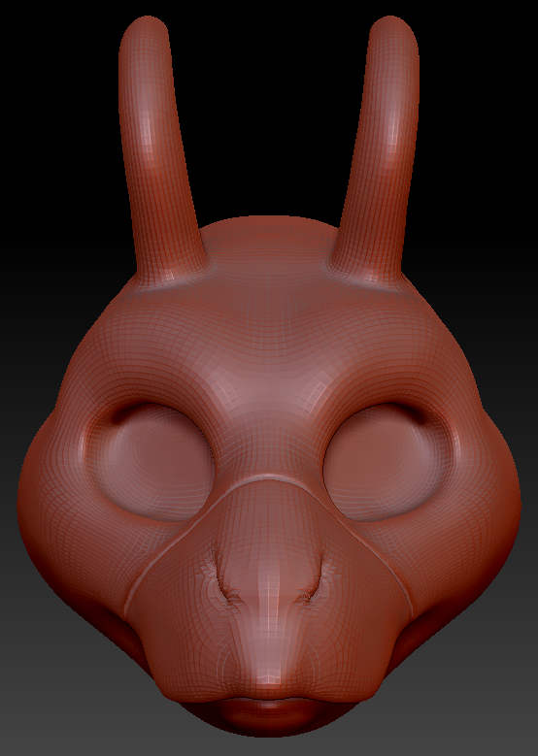Viewport: 538px width, 756px height.
Task: Click the empty black canvas between the ears
Action: [x=269, y=111]
